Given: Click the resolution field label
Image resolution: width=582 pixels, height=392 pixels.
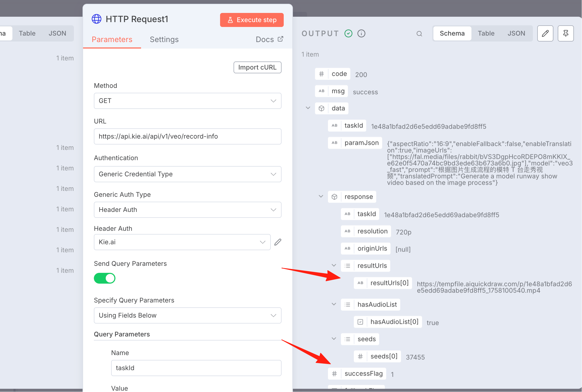Looking at the screenshot, I should [372, 231].
